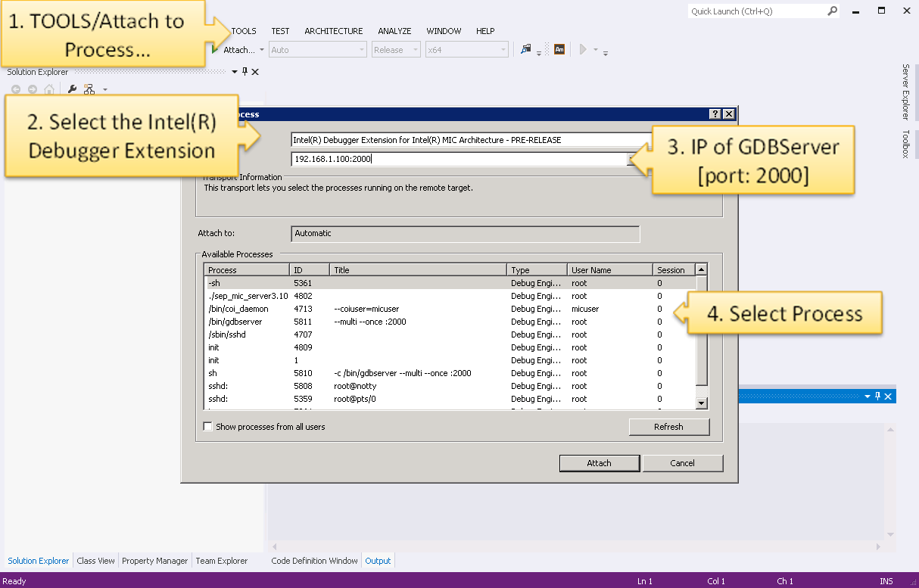Open the ANALYZE menu
This screenshot has width=919, height=588.
click(x=394, y=31)
